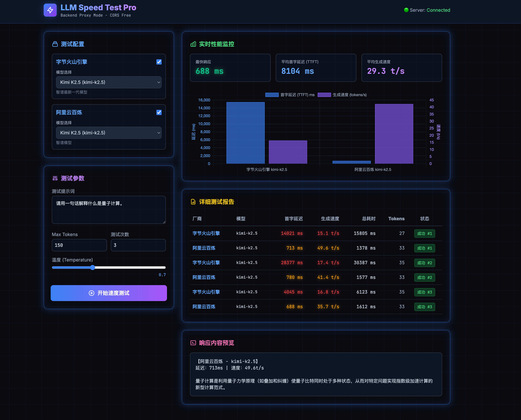Click the 生成速度 column header

click(330, 219)
